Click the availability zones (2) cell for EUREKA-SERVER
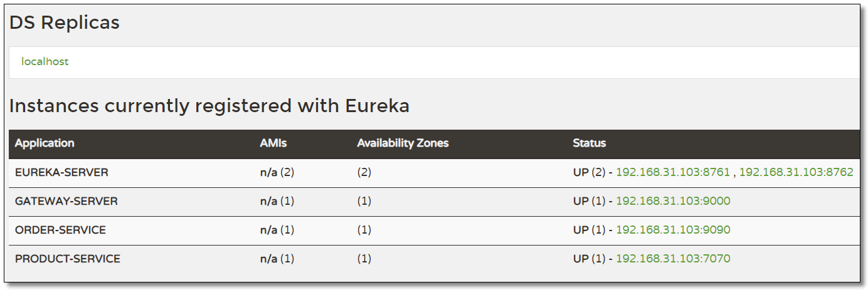This screenshot has height=290, width=868. point(364,172)
